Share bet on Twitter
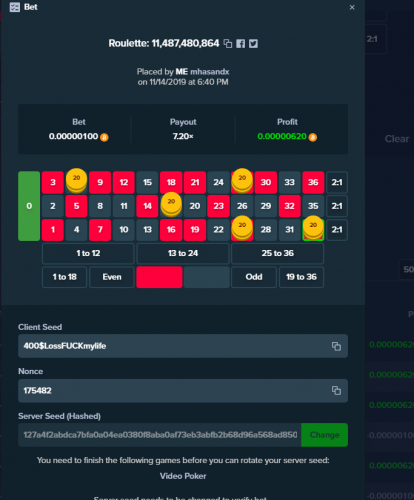 point(253,44)
